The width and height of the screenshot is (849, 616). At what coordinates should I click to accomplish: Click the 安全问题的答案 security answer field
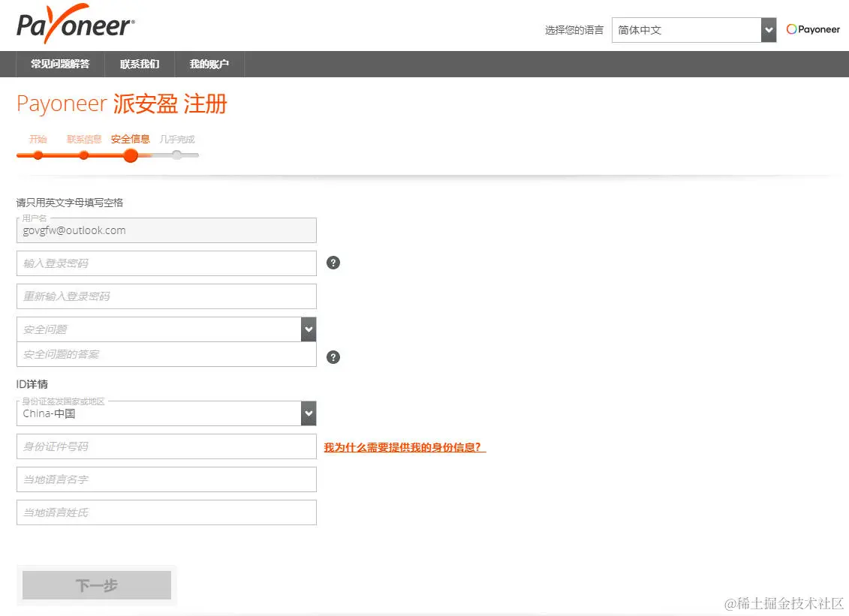point(166,353)
